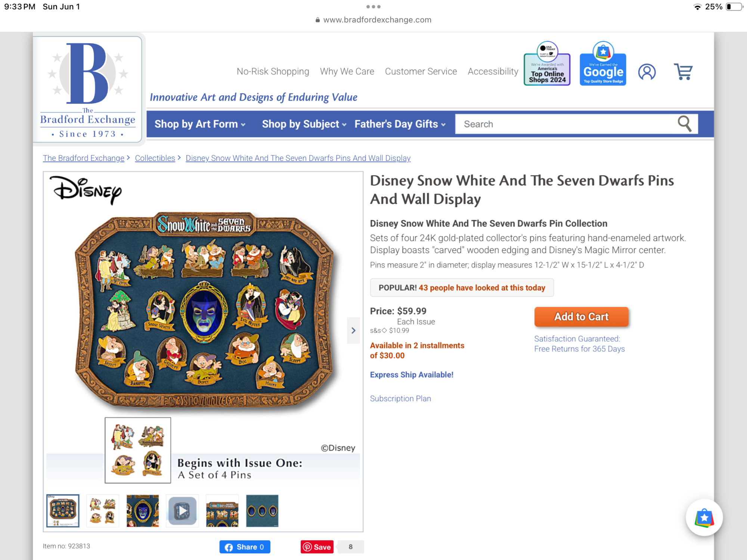The image size is (747, 560).
Task: Go to Bradford Exchange logo homepage
Action: tap(88, 90)
